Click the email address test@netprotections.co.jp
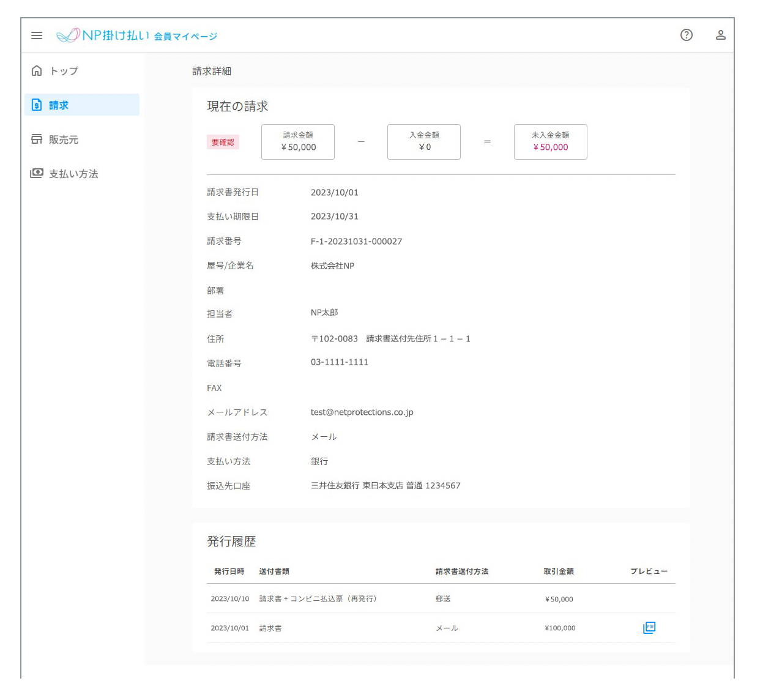The image size is (782, 700). [x=362, y=412]
